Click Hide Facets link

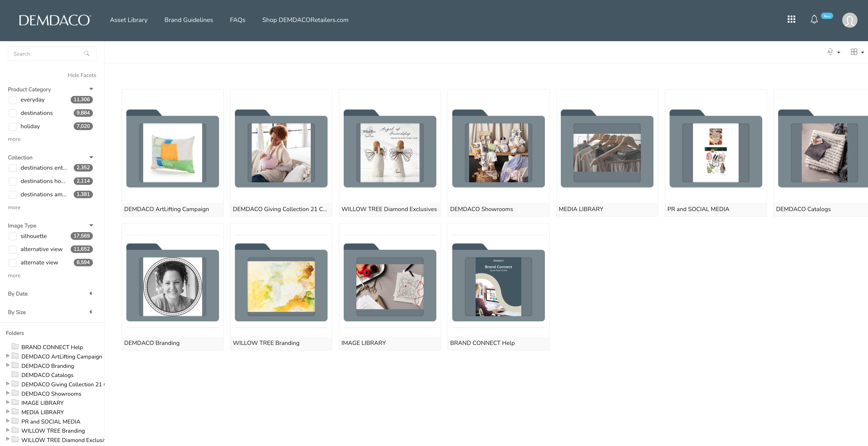point(82,75)
